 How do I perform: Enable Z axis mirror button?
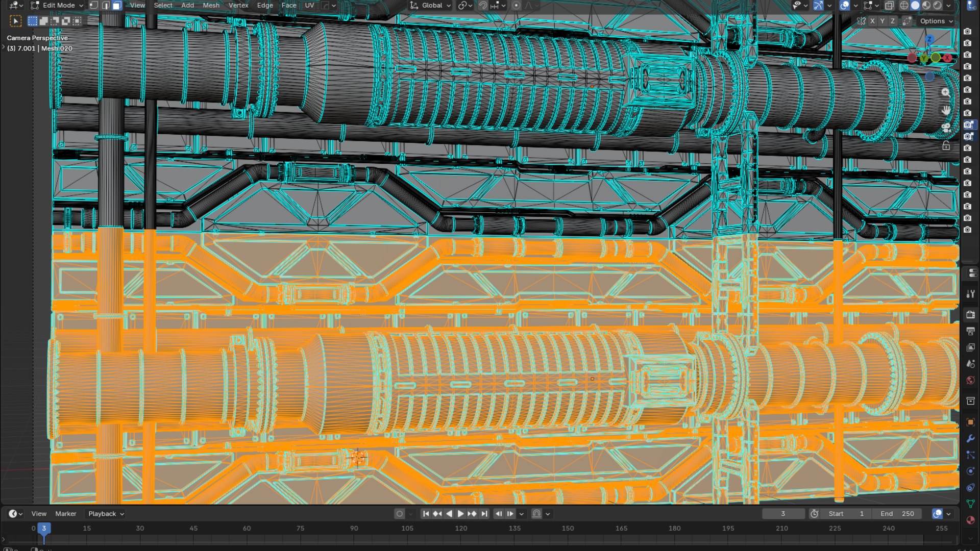coord(893,21)
